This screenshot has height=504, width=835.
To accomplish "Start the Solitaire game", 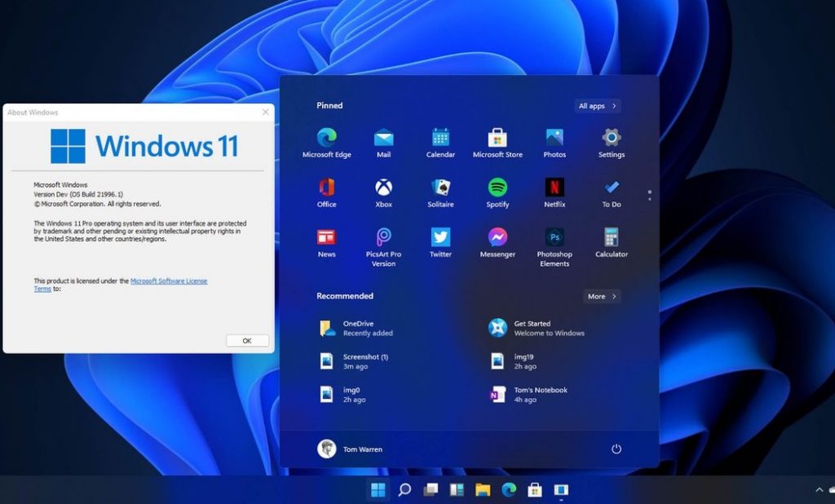I will (440, 192).
